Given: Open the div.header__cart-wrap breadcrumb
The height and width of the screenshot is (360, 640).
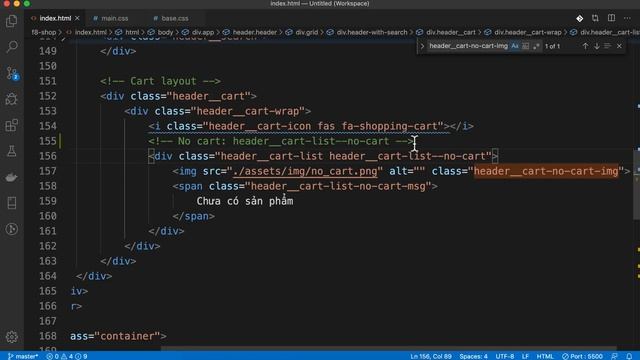Looking at the screenshot, I should point(528,32).
